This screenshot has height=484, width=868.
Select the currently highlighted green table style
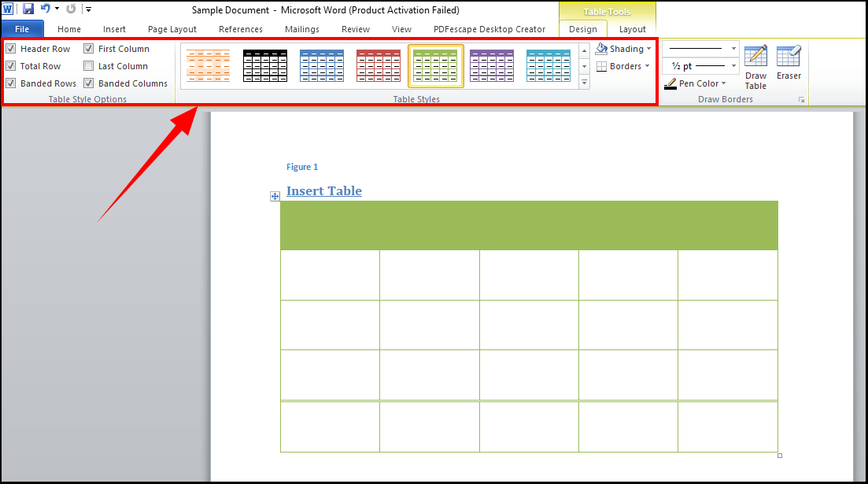click(435, 65)
